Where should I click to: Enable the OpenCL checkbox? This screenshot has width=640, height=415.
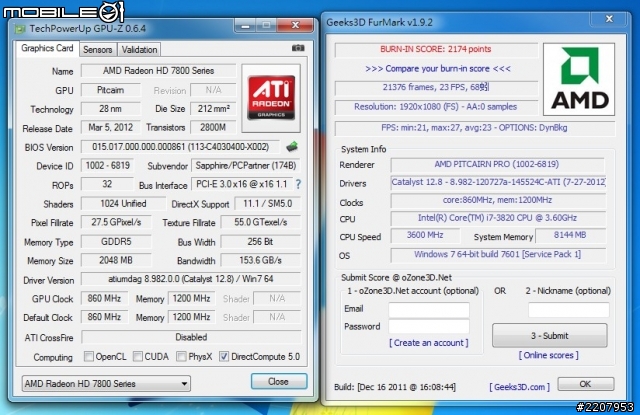click(89, 357)
